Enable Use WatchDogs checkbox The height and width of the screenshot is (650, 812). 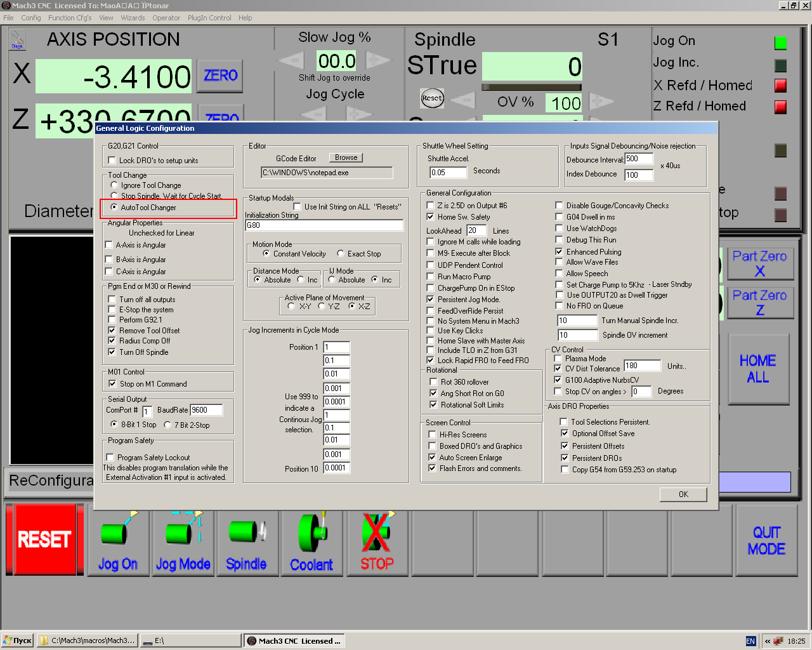559,228
